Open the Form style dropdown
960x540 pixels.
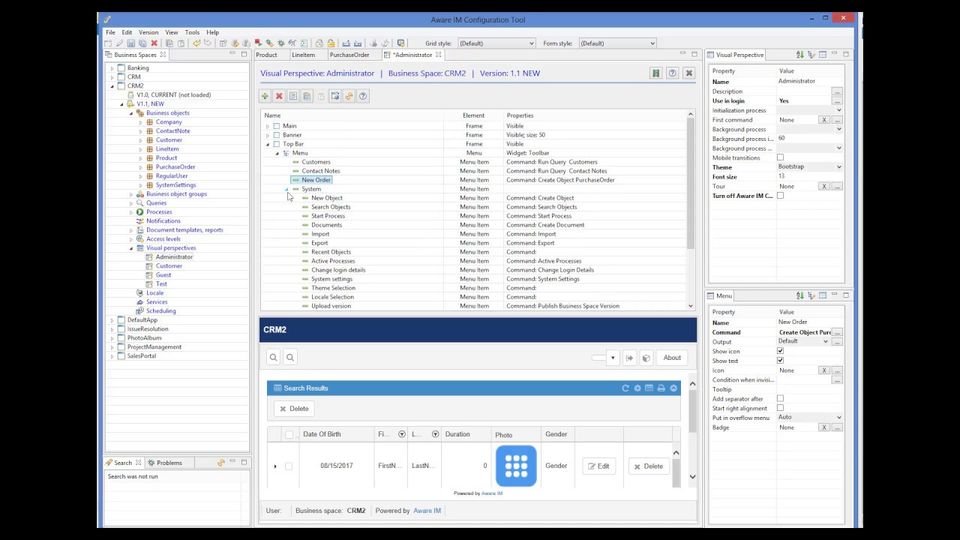617,43
